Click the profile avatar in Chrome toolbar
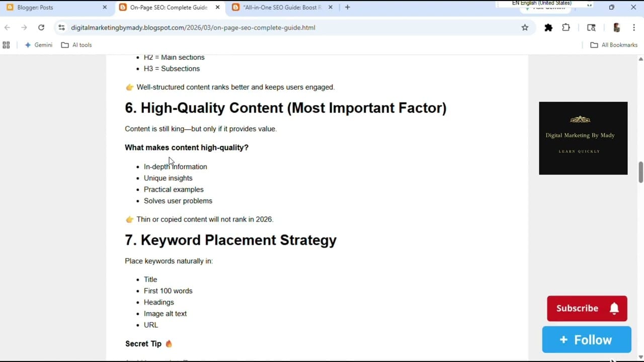Image resolution: width=644 pixels, height=362 pixels. point(616,28)
